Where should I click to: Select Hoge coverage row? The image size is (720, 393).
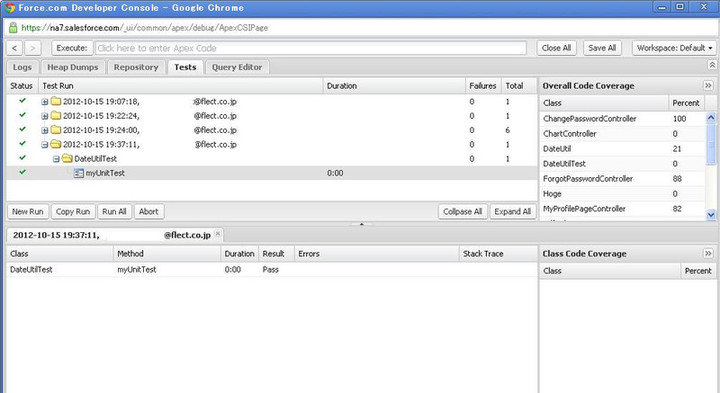pos(622,194)
